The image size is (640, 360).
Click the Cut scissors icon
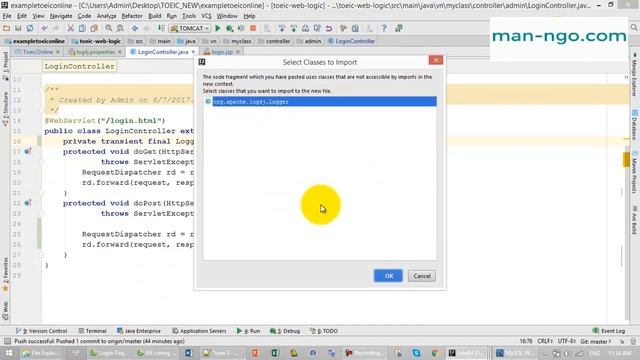click(71, 28)
